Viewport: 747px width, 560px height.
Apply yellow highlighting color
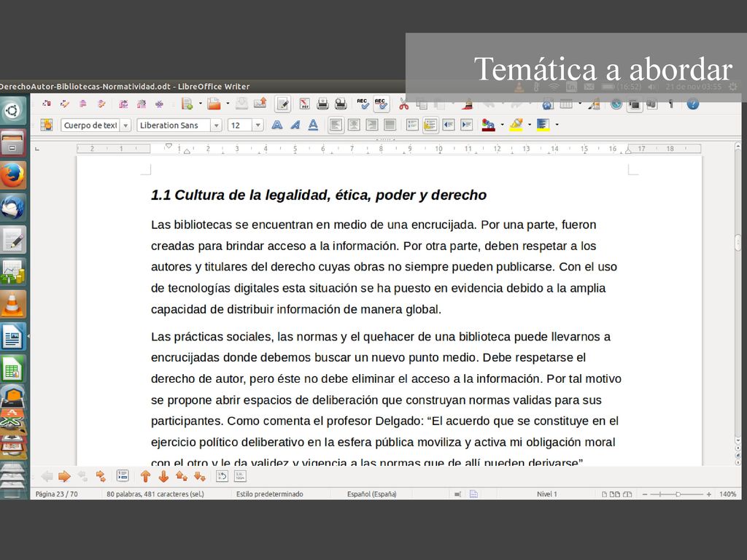(516, 125)
